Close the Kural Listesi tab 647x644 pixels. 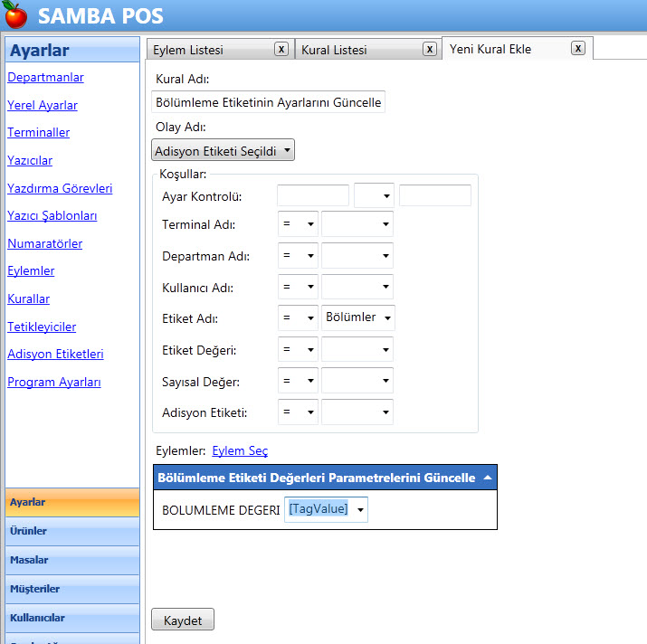point(430,49)
